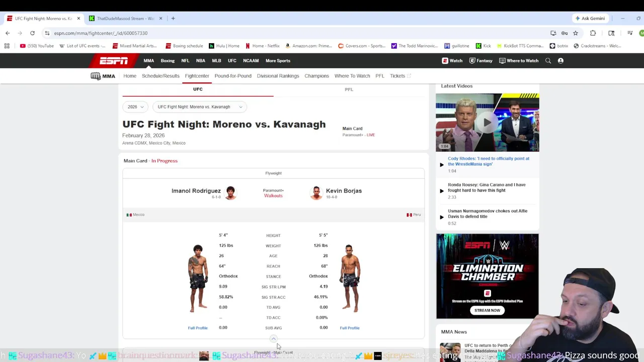View Kevin Borjas full profile
Image resolution: width=644 pixels, height=362 pixels.
pyautogui.click(x=350, y=328)
